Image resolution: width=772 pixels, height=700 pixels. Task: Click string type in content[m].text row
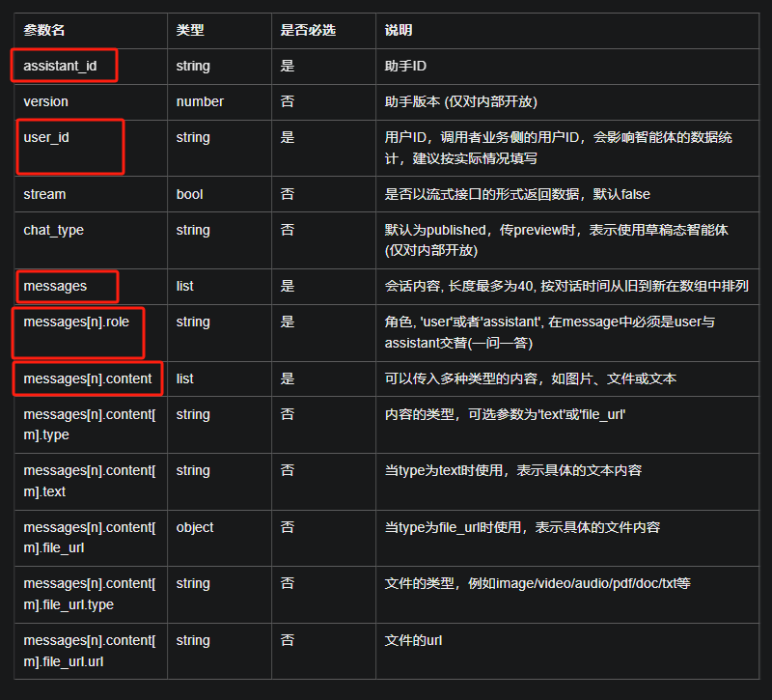click(193, 470)
